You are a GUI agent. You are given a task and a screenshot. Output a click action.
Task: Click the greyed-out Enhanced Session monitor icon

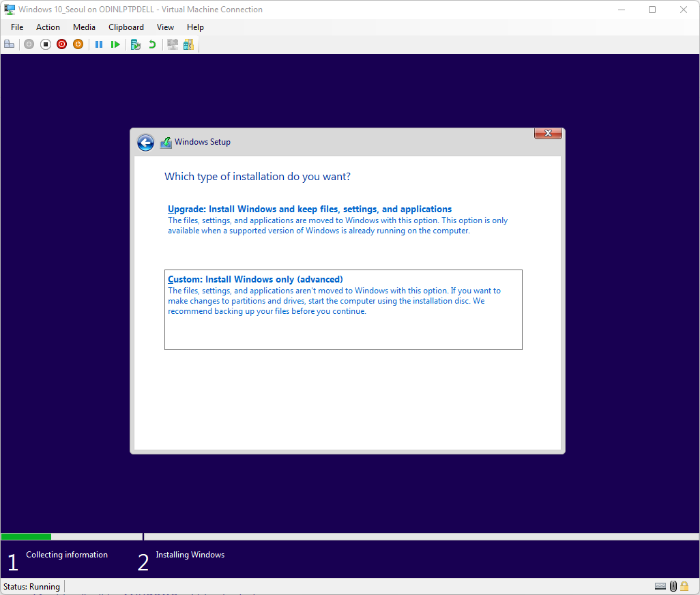point(173,44)
